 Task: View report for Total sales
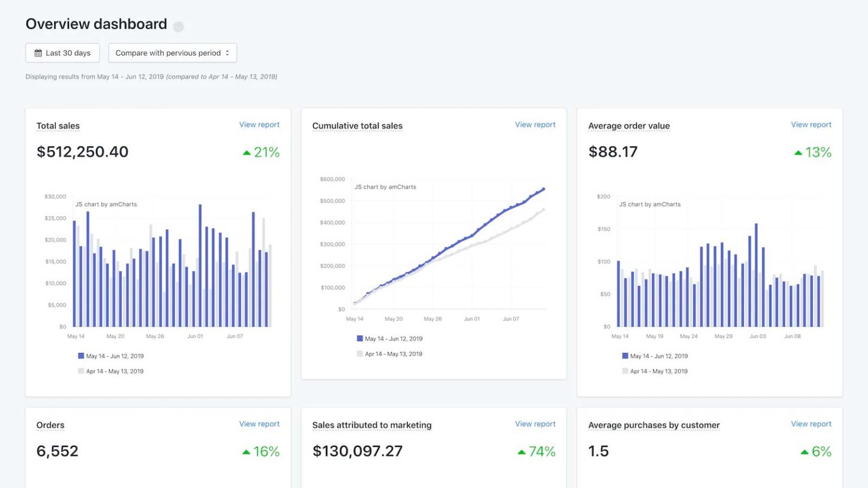coord(259,124)
